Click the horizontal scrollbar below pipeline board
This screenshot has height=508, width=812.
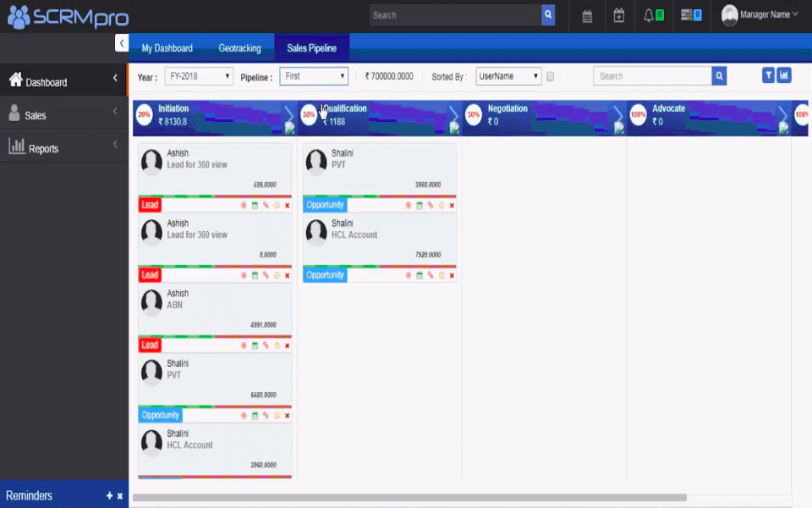[x=409, y=498]
